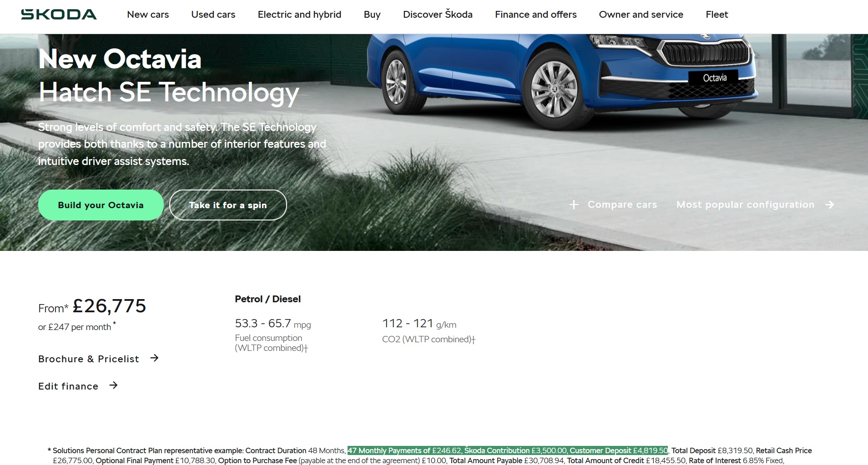The image size is (868, 465).
Task: Click the Take it for a spin button
Action: [x=228, y=205]
